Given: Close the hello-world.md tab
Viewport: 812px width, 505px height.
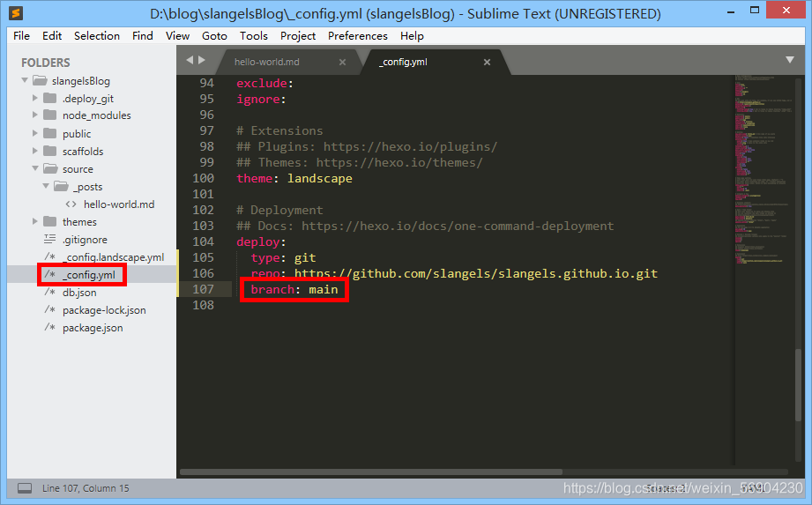Looking at the screenshot, I should pyautogui.click(x=342, y=62).
